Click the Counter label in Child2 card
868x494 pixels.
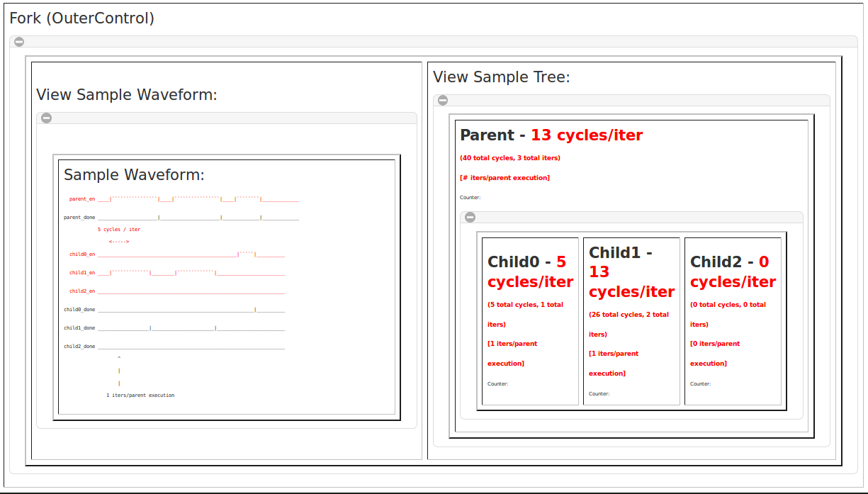pyautogui.click(x=700, y=384)
